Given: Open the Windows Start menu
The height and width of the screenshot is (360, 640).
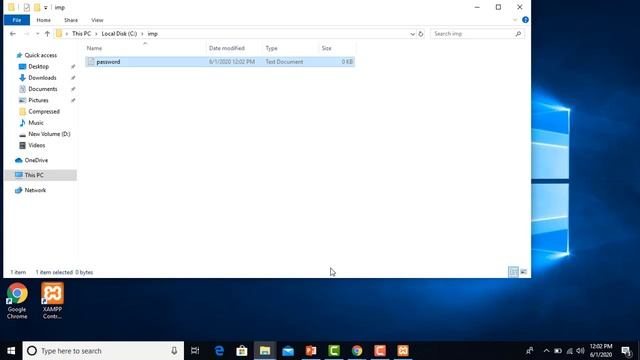Looking at the screenshot, I should click(x=11, y=351).
